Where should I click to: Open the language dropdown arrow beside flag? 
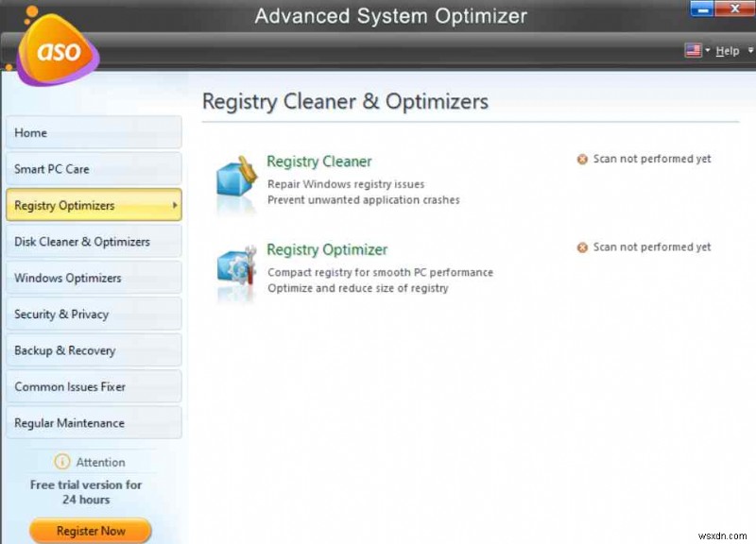[707, 50]
